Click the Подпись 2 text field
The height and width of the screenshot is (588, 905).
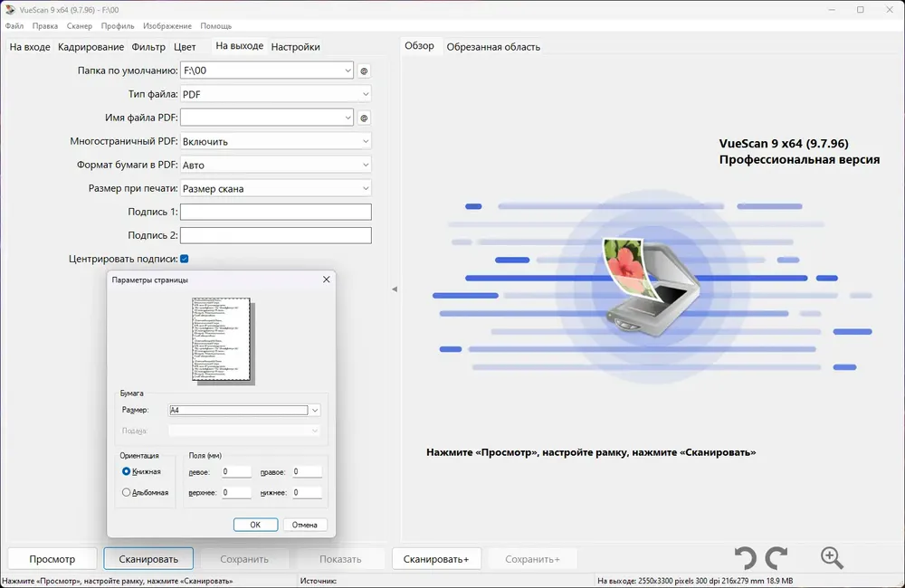click(x=276, y=235)
